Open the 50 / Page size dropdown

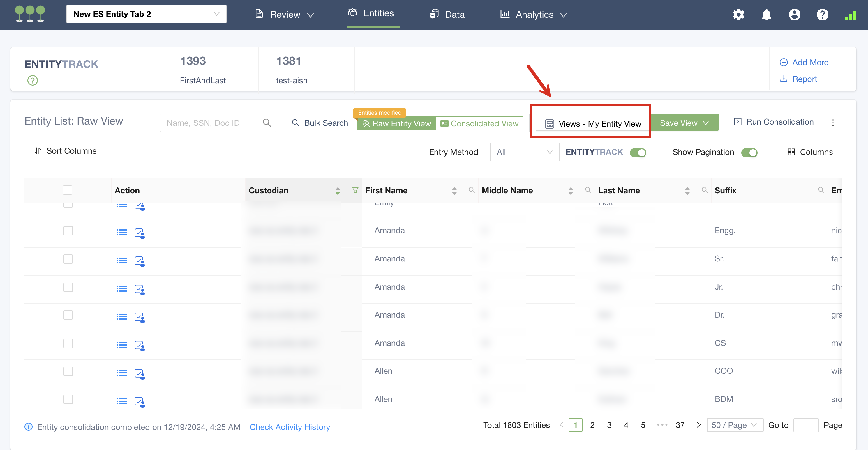(x=735, y=425)
